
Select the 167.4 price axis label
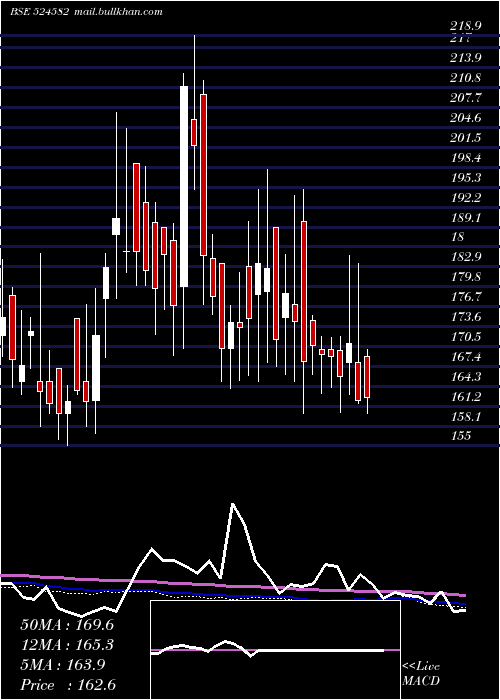click(466, 357)
